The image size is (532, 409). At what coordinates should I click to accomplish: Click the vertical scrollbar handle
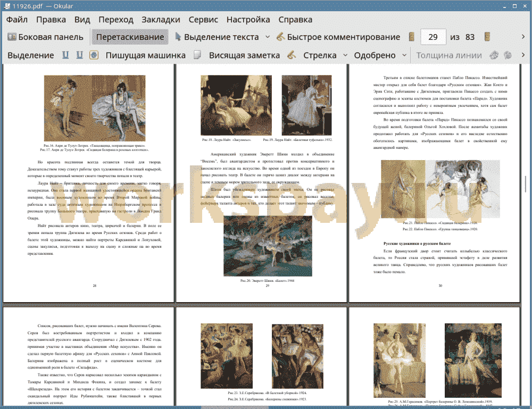click(526, 184)
